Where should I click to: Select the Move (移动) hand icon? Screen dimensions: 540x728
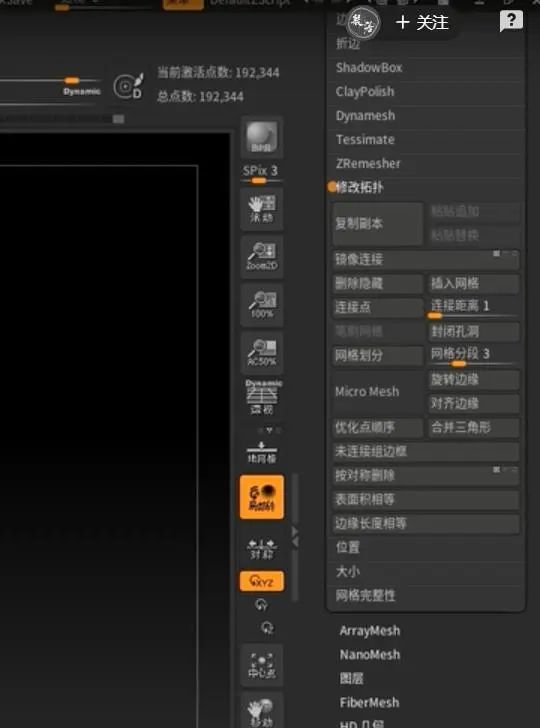[x=262, y=710]
